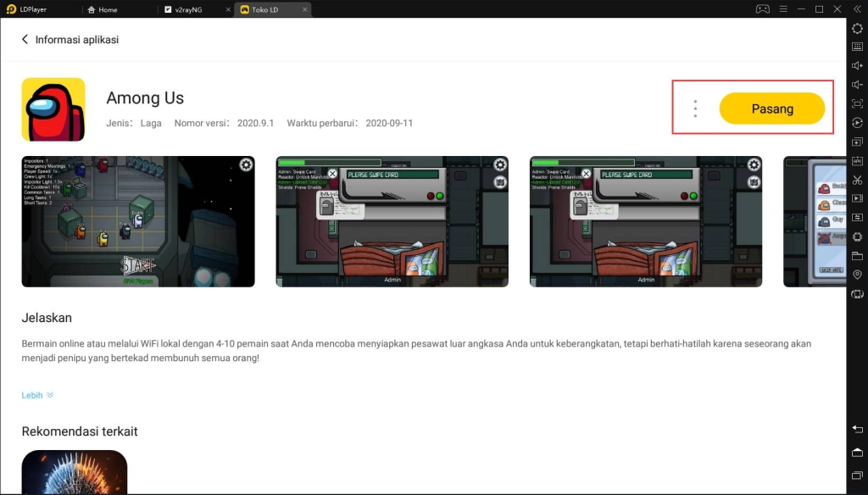The width and height of the screenshot is (868, 495).
Task: Click the Rekomendasi terkait heading
Action: [80, 431]
